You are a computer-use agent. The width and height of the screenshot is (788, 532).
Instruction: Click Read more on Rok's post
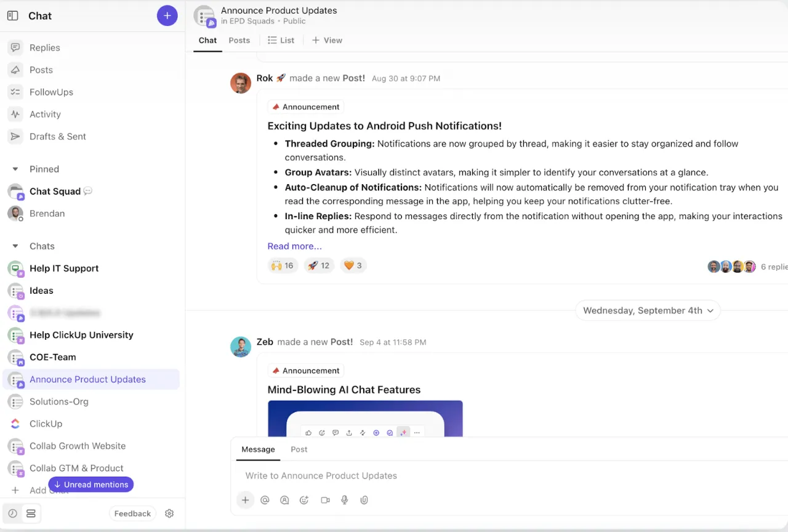(294, 246)
